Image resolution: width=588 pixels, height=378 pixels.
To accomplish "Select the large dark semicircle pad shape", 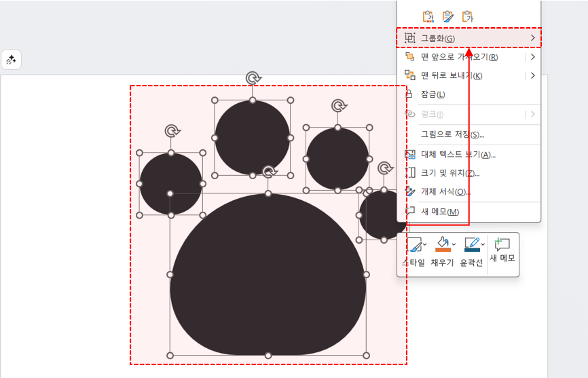I will [x=268, y=285].
